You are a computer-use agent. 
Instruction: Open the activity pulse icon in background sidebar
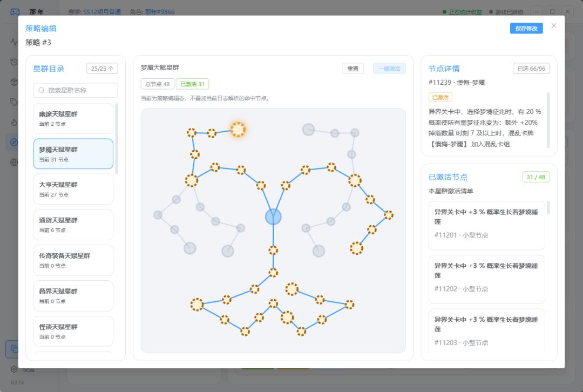(13, 42)
